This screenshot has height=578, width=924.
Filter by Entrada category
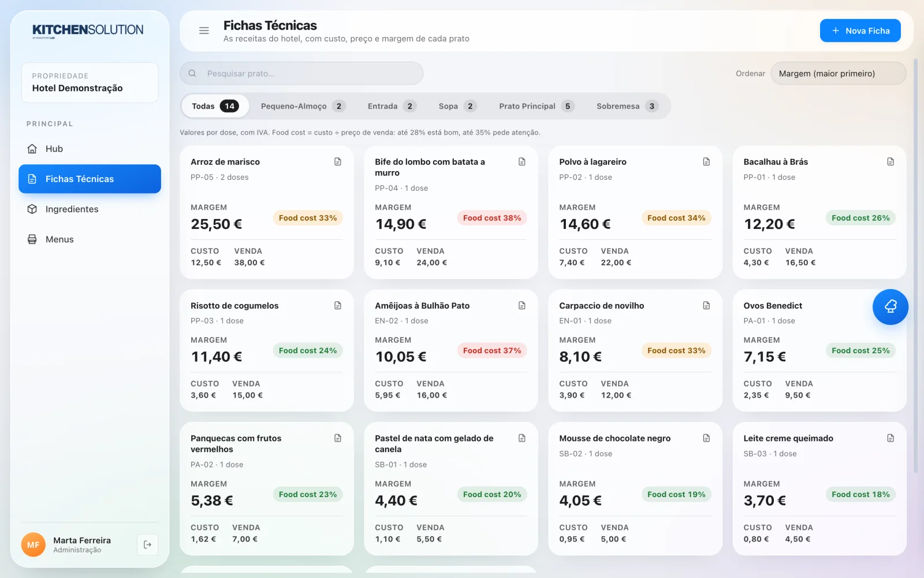[x=392, y=106]
